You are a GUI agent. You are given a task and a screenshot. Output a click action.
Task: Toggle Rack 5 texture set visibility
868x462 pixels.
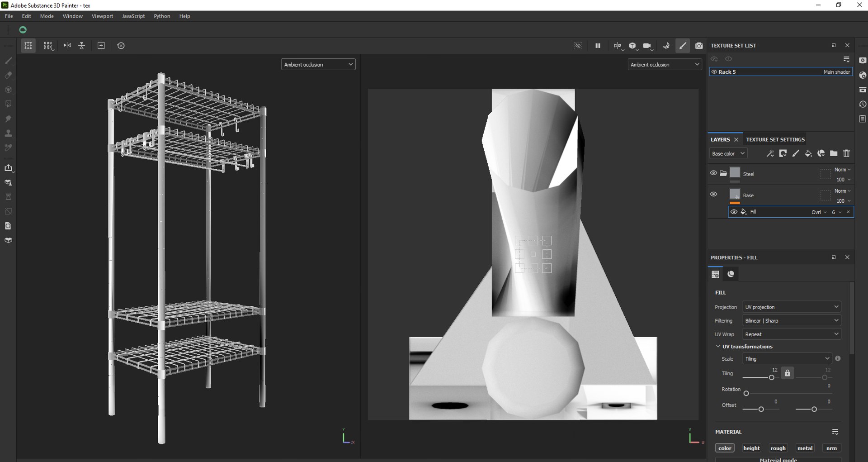pos(714,72)
